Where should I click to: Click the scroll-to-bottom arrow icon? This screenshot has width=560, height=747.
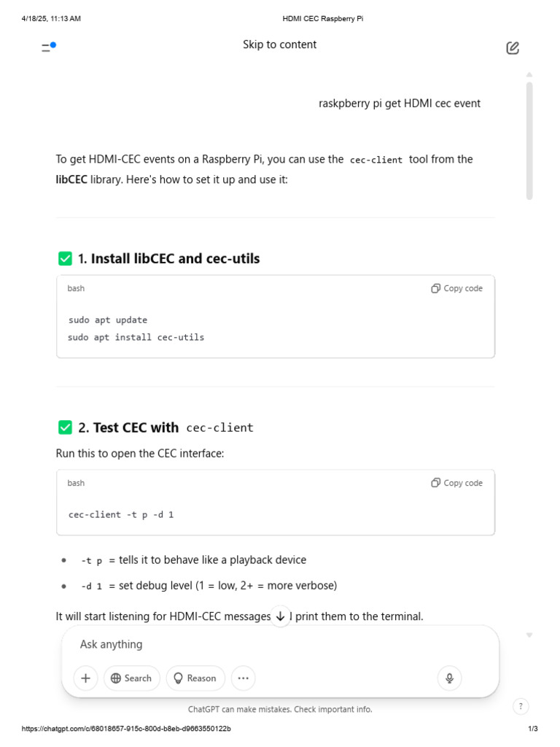(280, 616)
